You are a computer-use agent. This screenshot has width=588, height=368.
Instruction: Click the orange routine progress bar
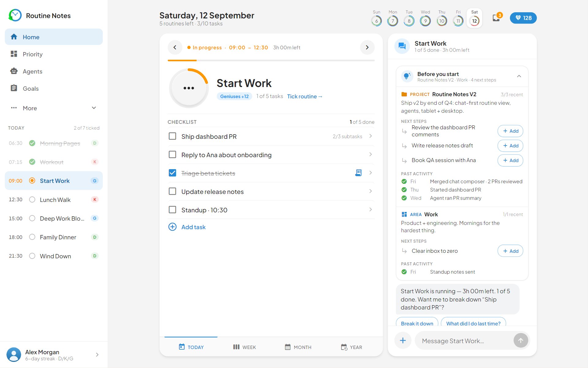182,60
